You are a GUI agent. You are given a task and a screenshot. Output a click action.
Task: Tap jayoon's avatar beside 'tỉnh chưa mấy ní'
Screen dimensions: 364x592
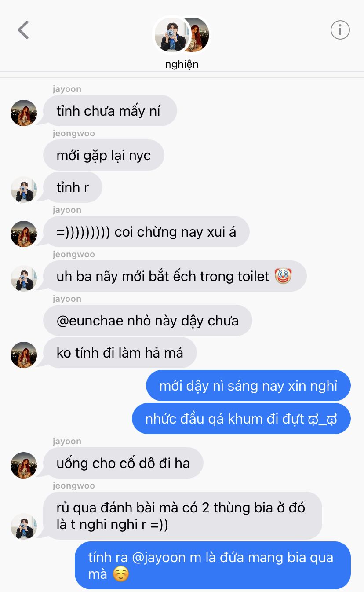24,113
